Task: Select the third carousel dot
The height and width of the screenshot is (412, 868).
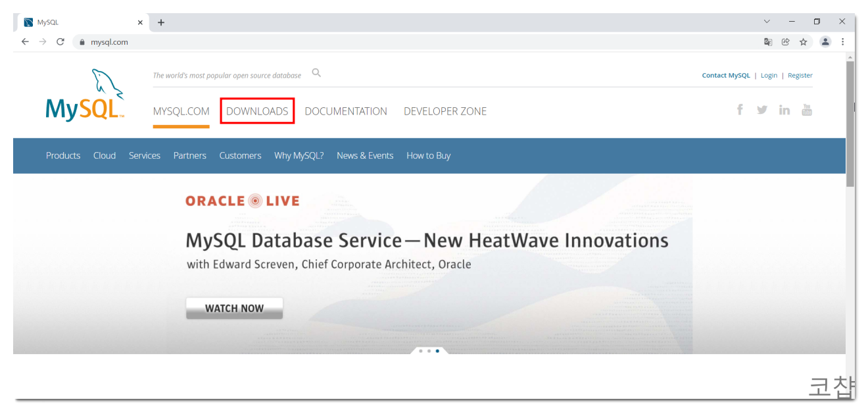Action: pos(437,351)
